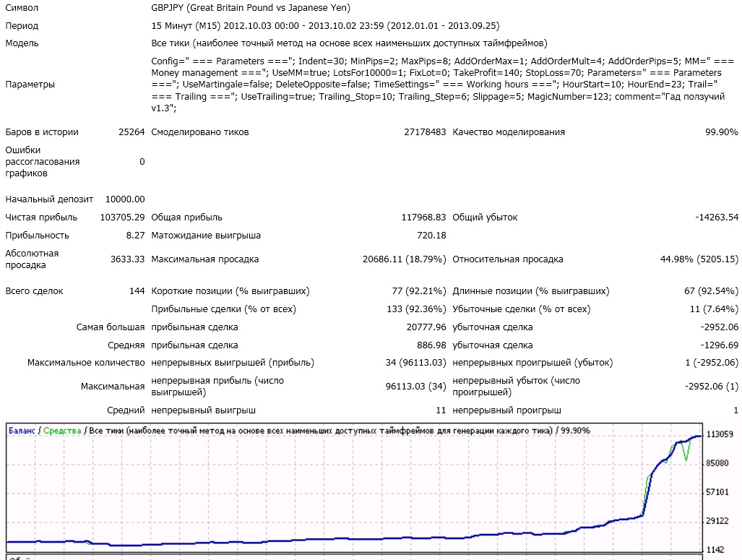The height and width of the screenshot is (560, 742).
Task: Click the 'Баров в истории' label
Action: coord(42,132)
